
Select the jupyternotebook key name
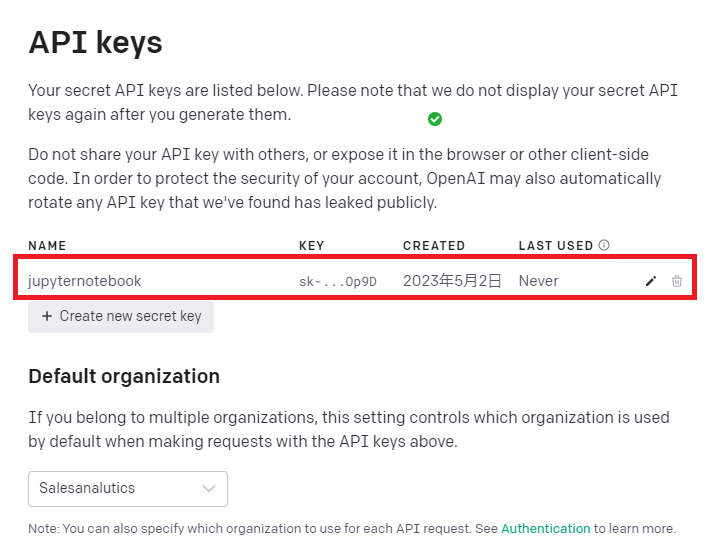(85, 281)
